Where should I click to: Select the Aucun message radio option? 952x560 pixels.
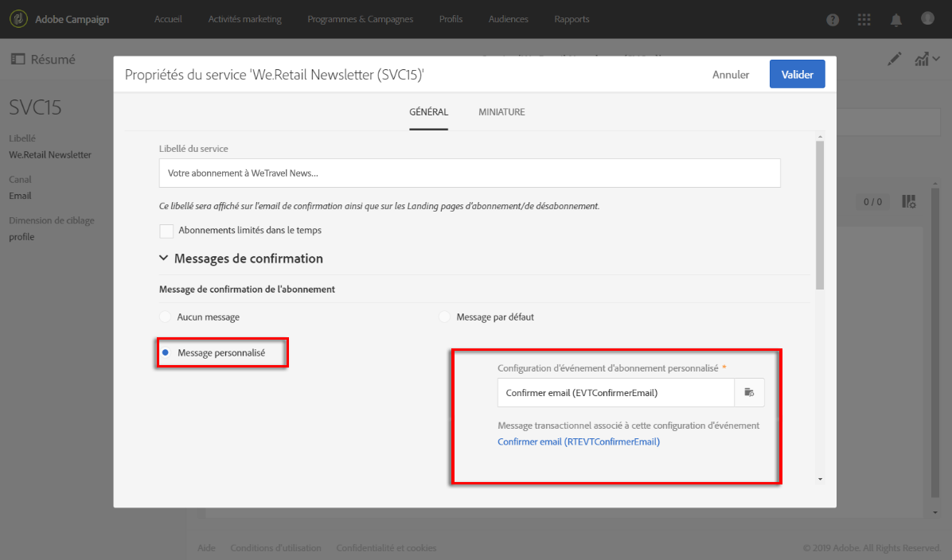click(165, 317)
